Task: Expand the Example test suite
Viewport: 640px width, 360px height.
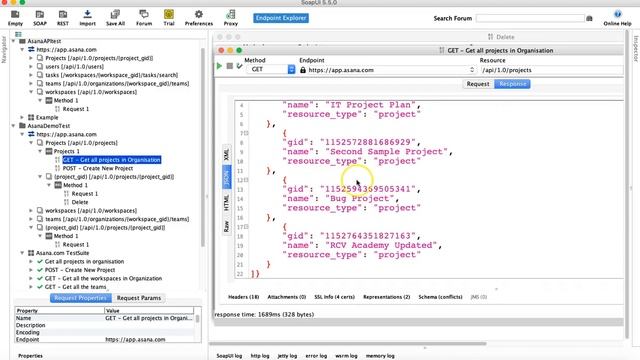Action: [x=22, y=117]
